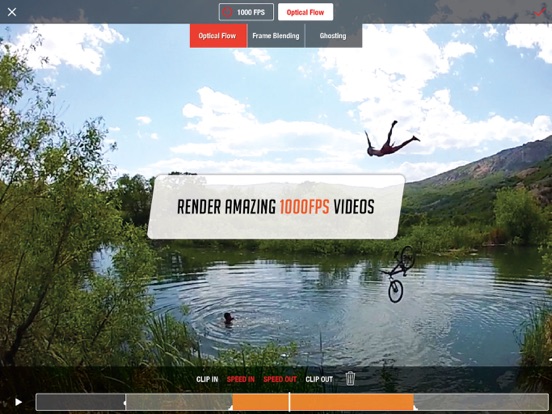Click the dark gray trimmed timeline section

point(81,402)
